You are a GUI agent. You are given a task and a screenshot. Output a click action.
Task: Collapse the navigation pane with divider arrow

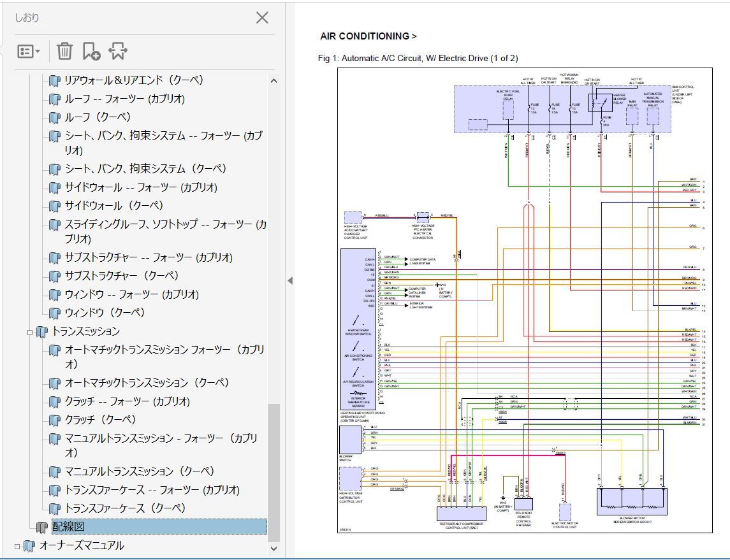pyautogui.click(x=290, y=280)
